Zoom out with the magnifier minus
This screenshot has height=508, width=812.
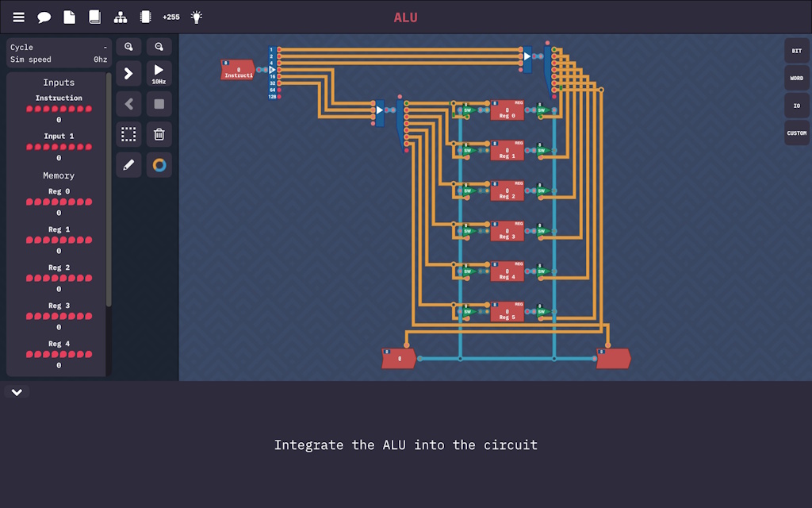coord(159,47)
